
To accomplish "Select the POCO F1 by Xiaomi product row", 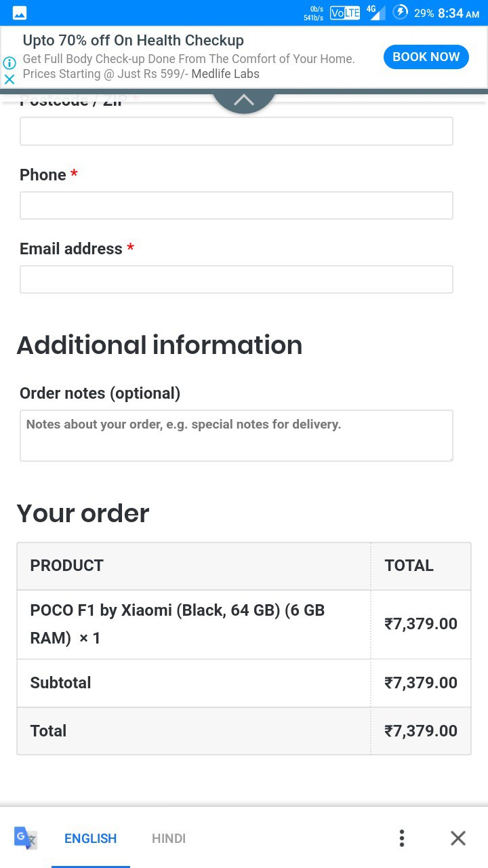I will pyautogui.click(x=244, y=624).
